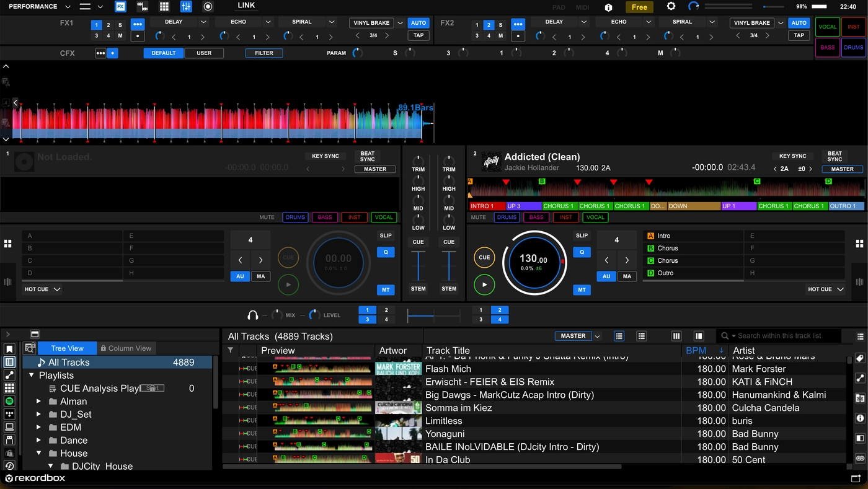Select CFX DEFAULT tab

tap(164, 53)
